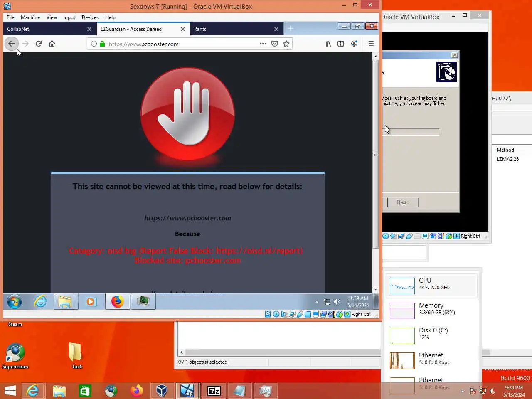Viewport: 532px width, 399px height.
Task: Reload the pcbooster.com page
Action: pyautogui.click(x=39, y=44)
